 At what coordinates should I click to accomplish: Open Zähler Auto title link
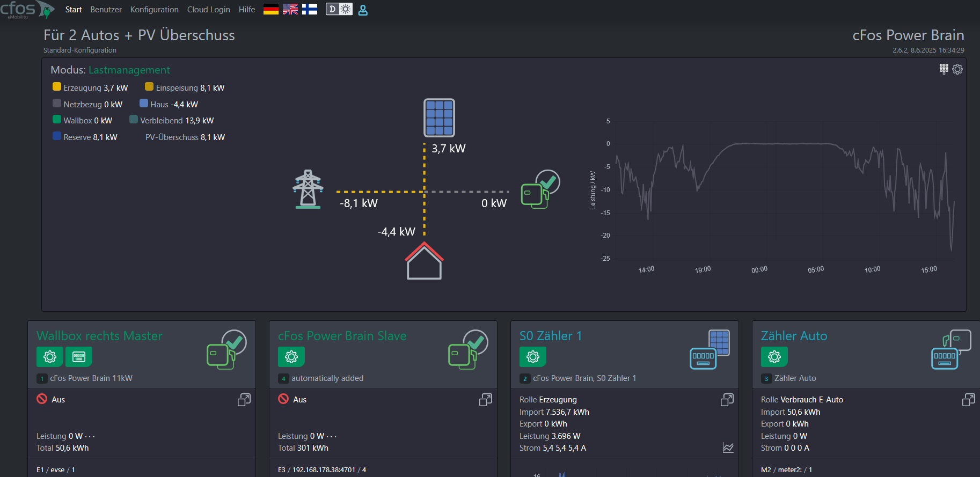794,336
